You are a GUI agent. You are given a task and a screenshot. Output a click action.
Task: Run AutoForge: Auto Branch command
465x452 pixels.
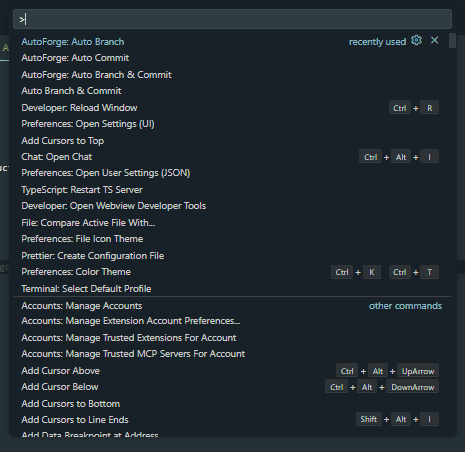[x=232, y=42]
